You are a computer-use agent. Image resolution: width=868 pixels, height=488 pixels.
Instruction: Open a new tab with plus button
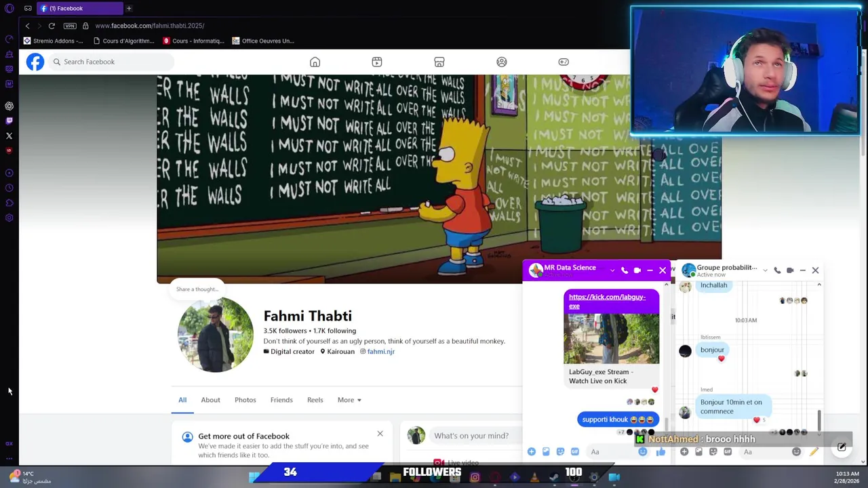point(129,8)
